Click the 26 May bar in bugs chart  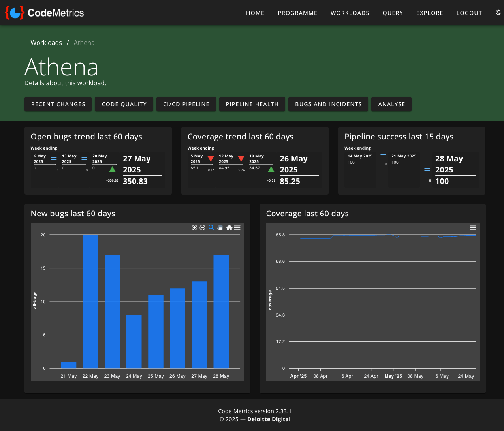(177, 328)
